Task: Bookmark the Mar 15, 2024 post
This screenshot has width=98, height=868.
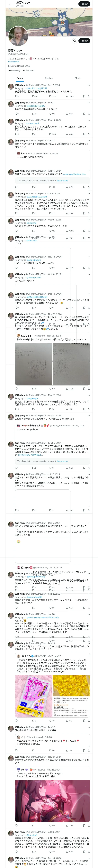Action: point(84,134)
